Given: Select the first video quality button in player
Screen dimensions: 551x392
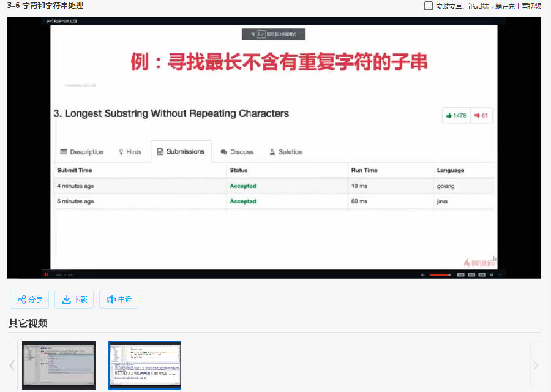Looking at the screenshot, I should point(459,274).
